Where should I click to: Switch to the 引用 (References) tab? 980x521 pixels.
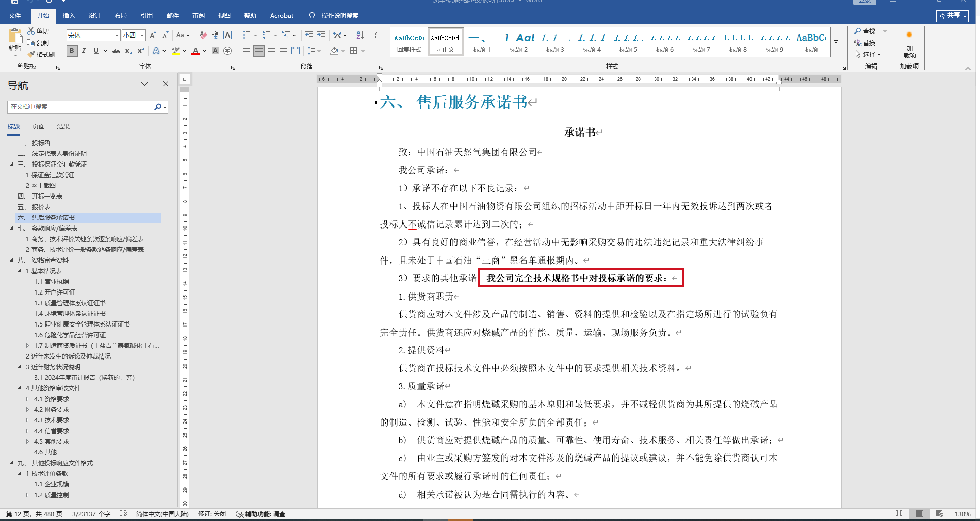pos(147,16)
